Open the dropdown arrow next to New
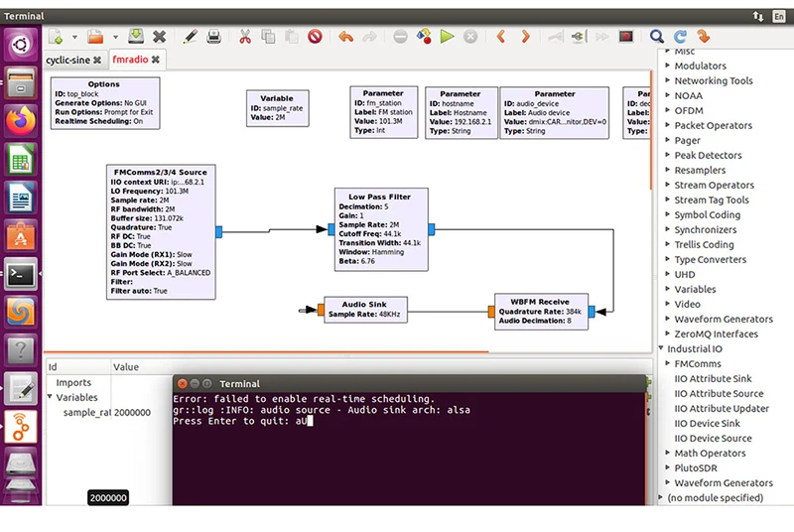 tap(74, 37)
